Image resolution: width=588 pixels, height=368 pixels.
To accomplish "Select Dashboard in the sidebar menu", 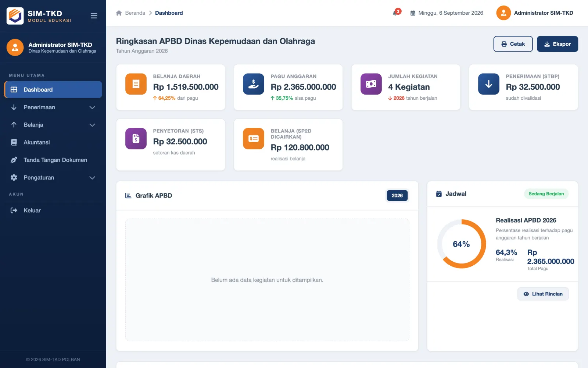I will point(53,90).
